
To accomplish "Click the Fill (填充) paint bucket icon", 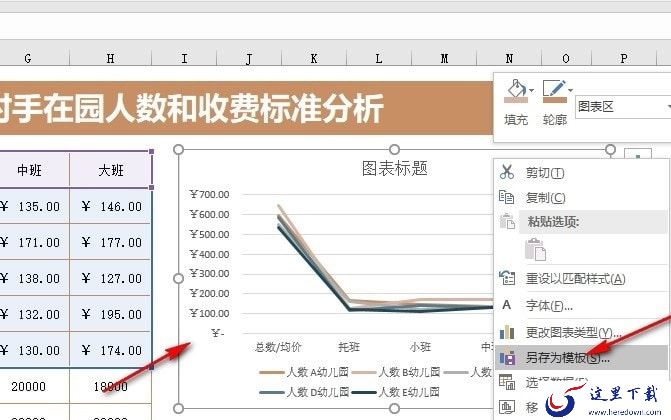I will point(516,91).
